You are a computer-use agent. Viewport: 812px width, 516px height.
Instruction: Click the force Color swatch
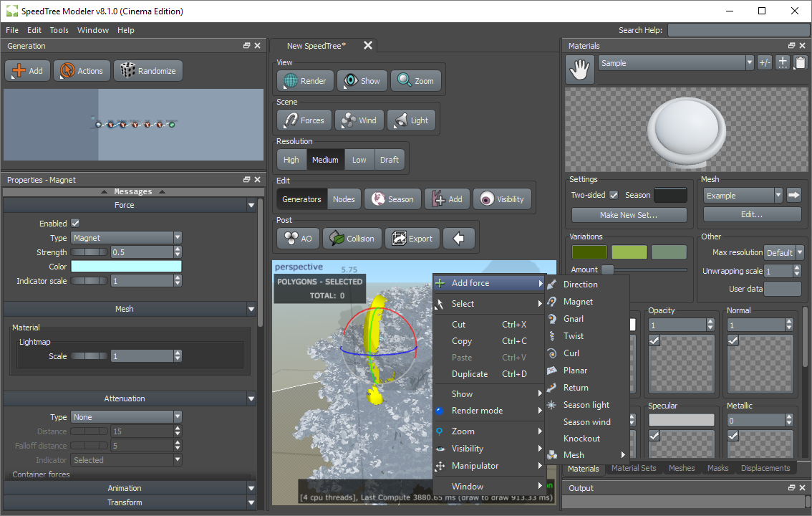pos(126,267)
